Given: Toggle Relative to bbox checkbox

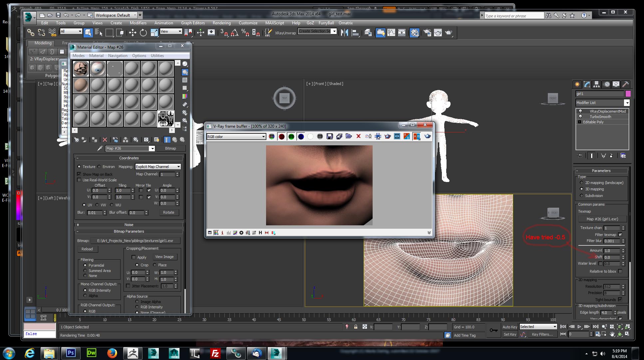Looking at the screenshot, I should click(620, 271).
